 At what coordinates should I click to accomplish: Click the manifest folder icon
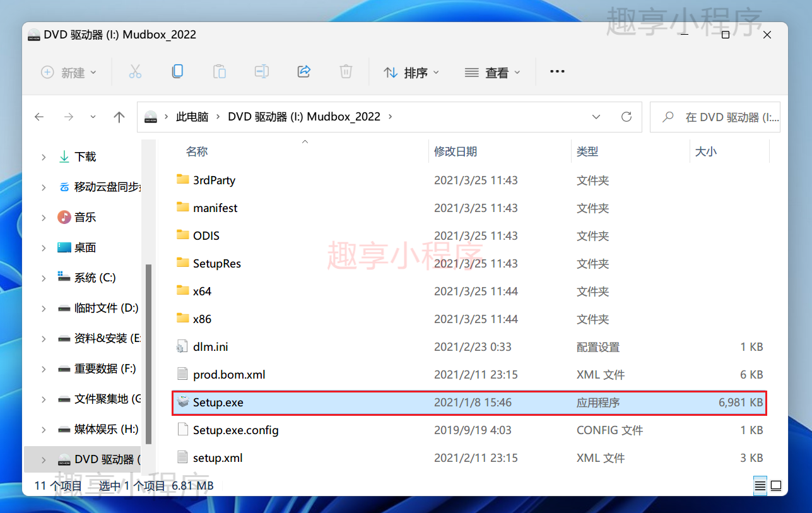point(183,208)
